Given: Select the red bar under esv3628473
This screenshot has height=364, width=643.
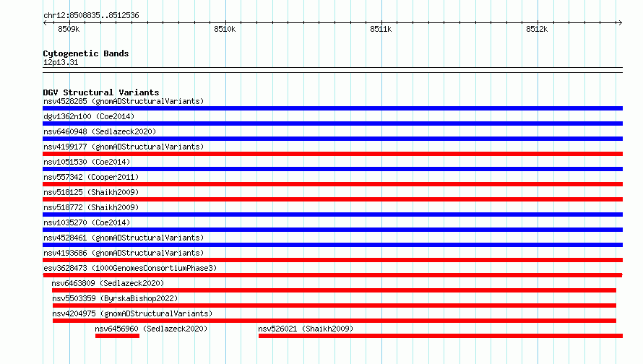Looking at the screenshot, I should pyautogui.click(x=332, y=275).
